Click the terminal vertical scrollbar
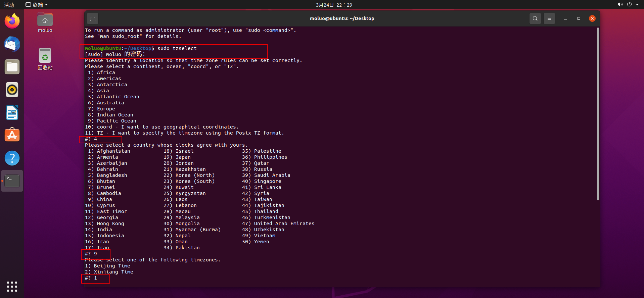This screenshot has width=644, height=298. [598, 114]
